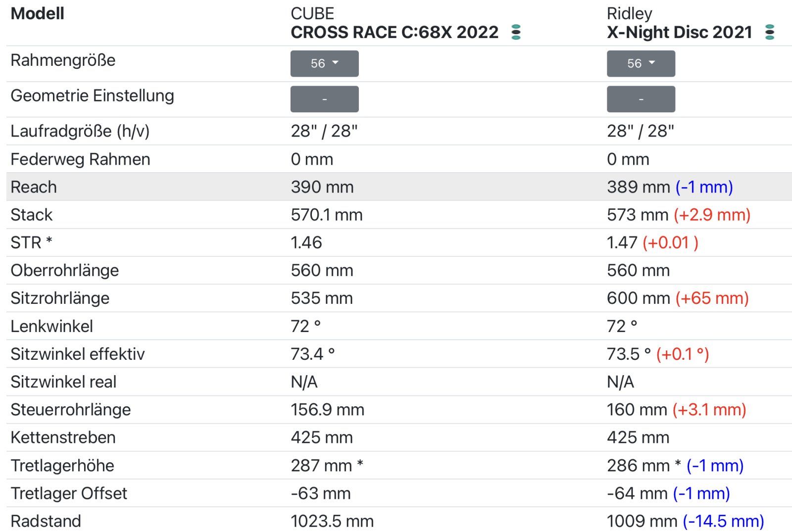Click the X-Night Disc 2021 model title
Viewport: 792px width, 532px height.
point(680,32)
